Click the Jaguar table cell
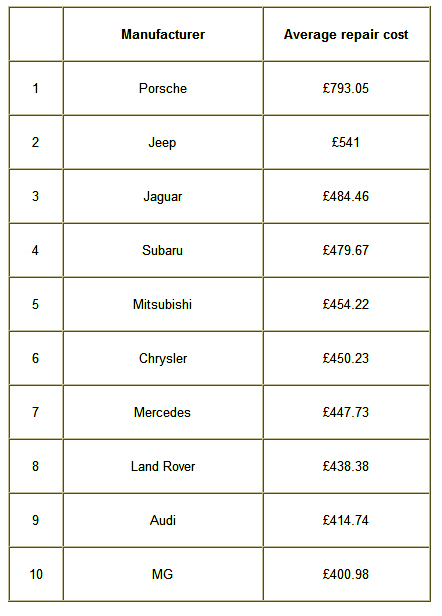 [163, 196]
